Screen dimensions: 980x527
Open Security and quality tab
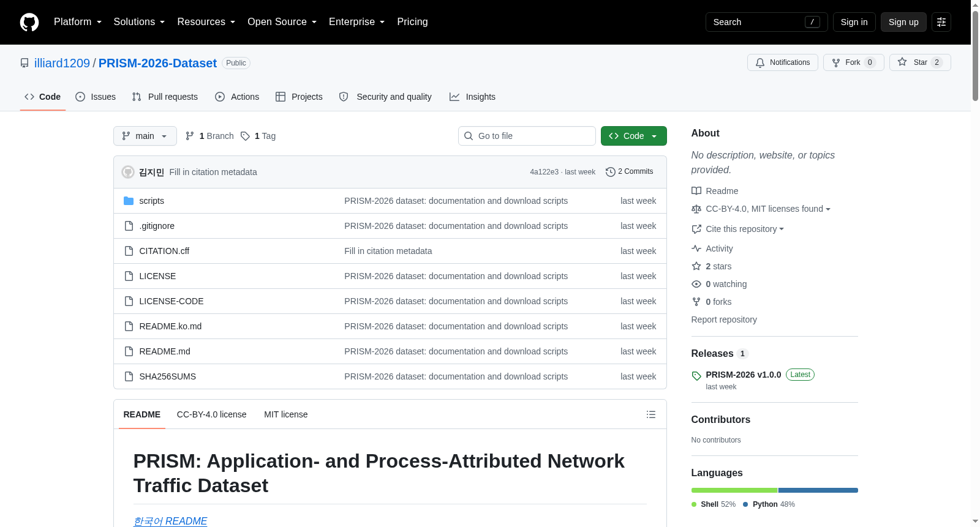385,97
